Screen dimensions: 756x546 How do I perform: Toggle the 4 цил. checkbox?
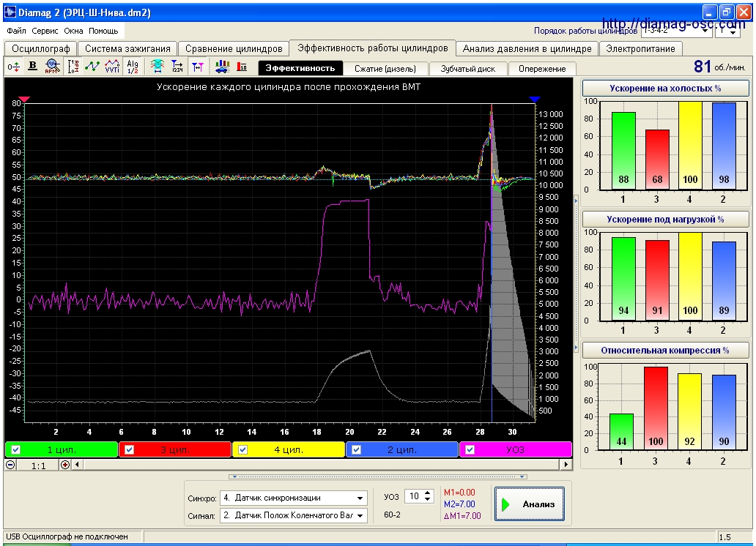(x=243, y=449)
